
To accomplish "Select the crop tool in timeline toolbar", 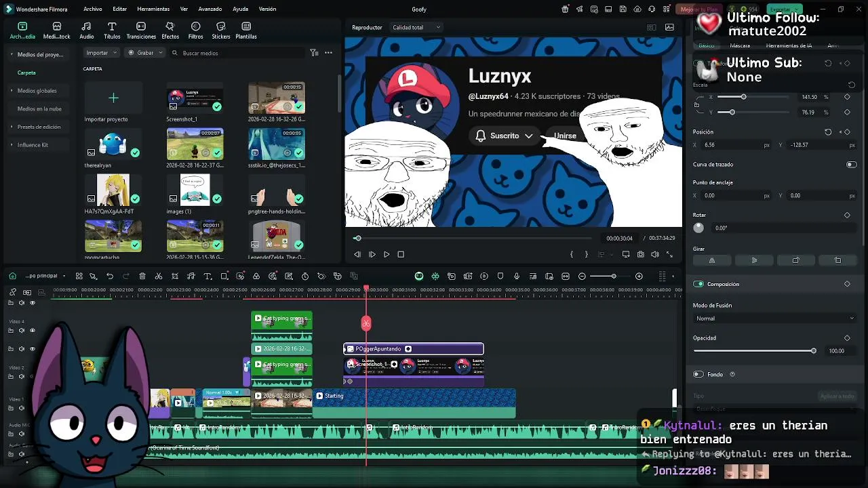I will pyautogui.click(x=175, y=276).
